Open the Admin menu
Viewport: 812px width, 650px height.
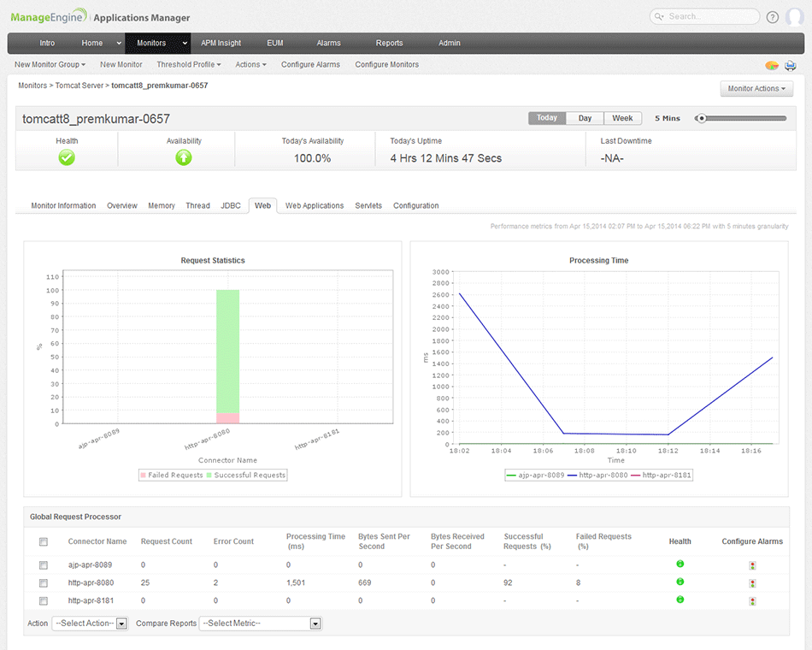450,43
